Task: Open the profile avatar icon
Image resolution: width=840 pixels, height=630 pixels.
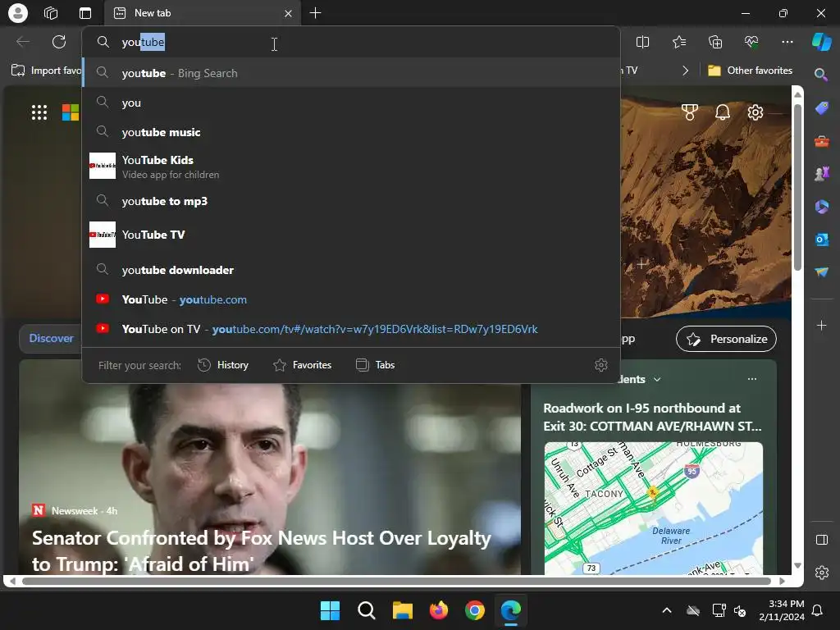Action: [x=18, y=13]
